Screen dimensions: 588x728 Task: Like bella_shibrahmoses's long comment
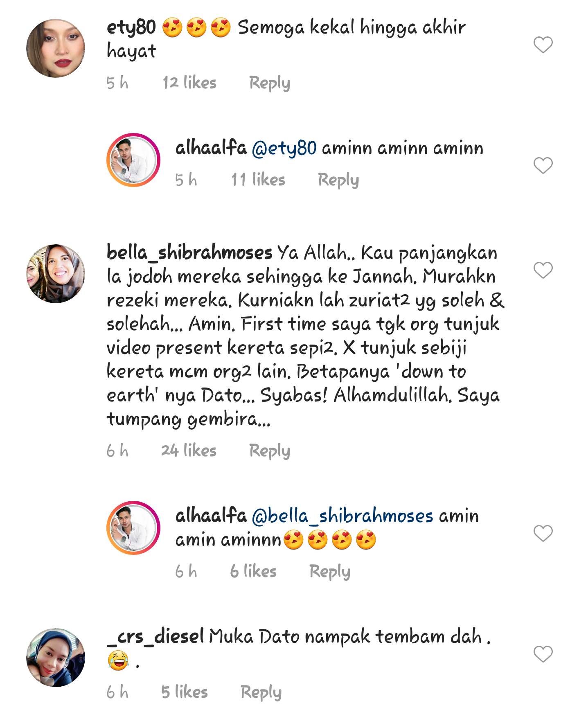tap(543, 270)
